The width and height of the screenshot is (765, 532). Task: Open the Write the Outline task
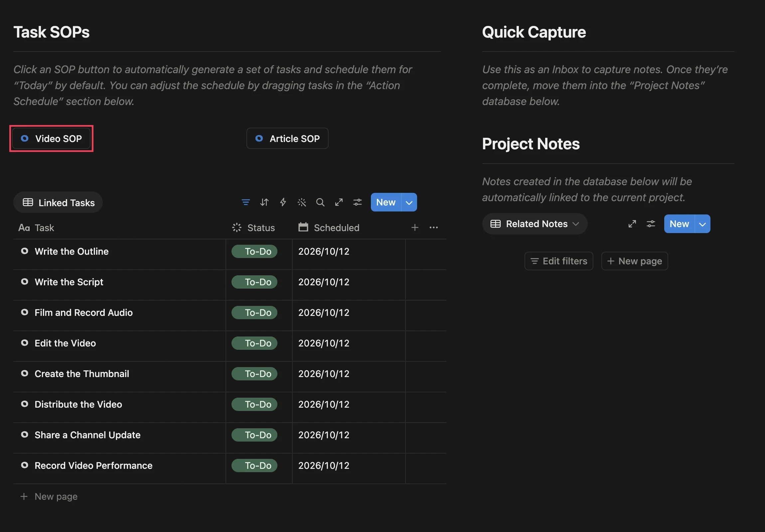point(71,251)
